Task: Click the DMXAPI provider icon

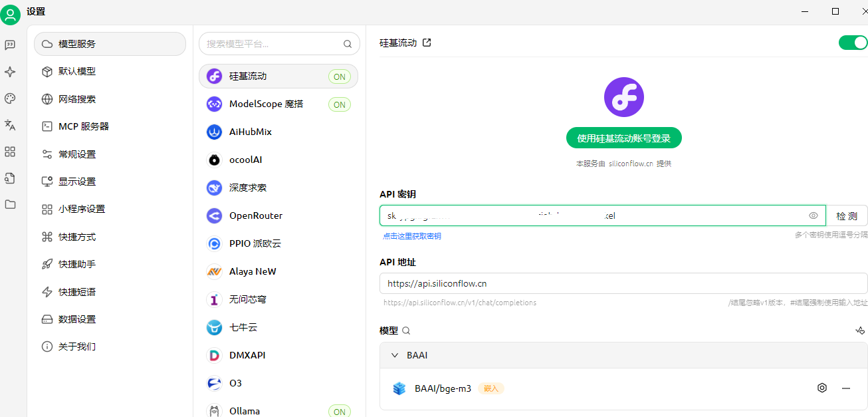Action: tap(214, 355)
